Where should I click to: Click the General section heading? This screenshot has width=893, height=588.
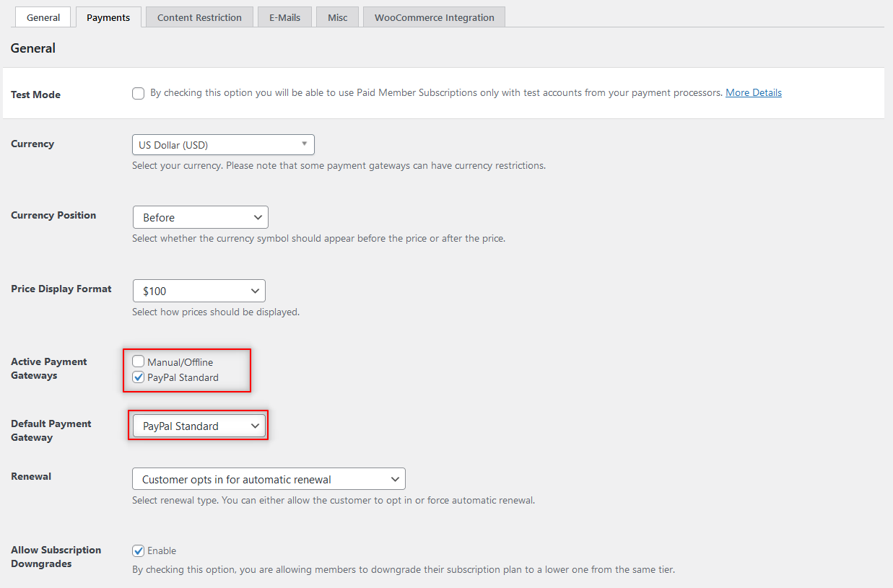33,48
